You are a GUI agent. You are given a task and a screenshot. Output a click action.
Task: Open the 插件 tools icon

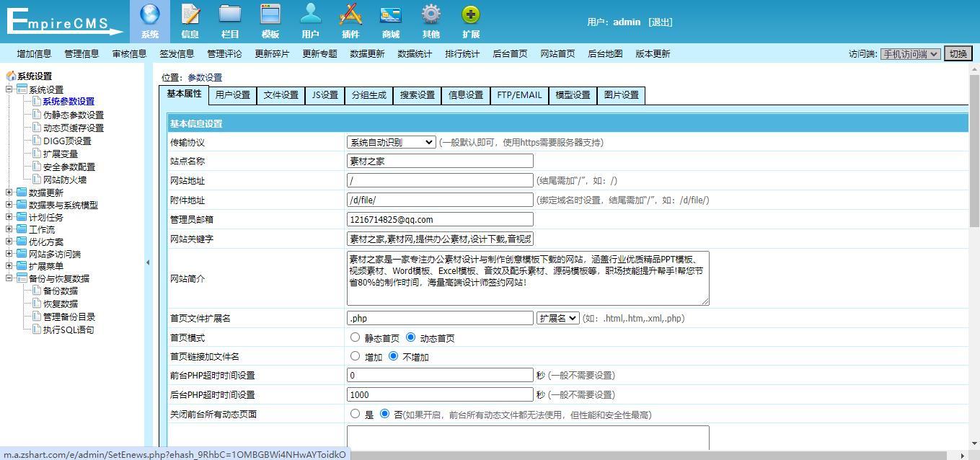350,14
